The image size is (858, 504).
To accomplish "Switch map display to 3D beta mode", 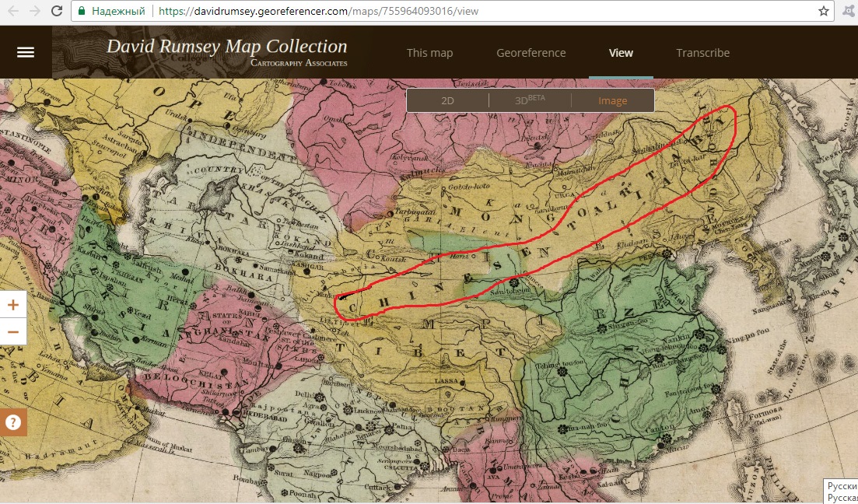I will (x=530, y=100).
